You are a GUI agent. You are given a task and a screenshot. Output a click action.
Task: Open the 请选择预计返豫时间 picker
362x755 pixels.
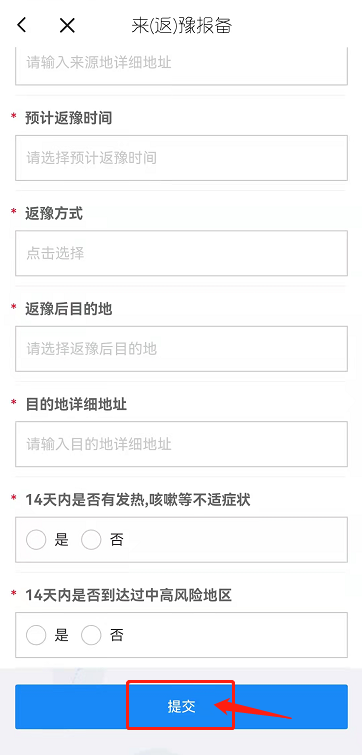pyautogui.click(x=181, y=158)
